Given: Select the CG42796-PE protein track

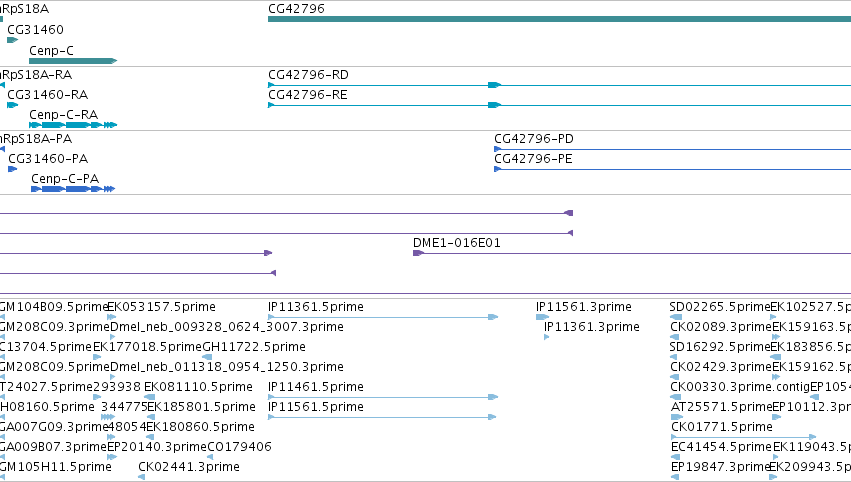Looking at the screenshot, I should tap(672, 169).
